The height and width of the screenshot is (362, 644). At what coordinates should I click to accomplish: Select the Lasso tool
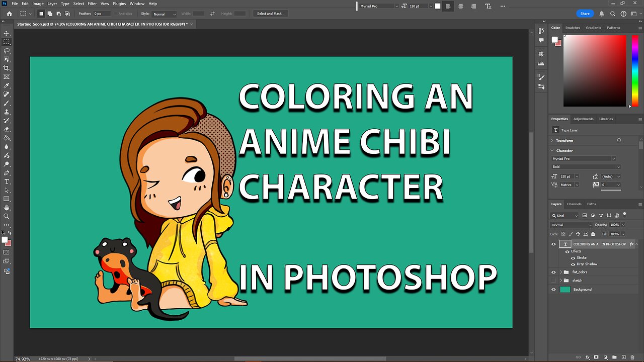[x=7, y=51]
